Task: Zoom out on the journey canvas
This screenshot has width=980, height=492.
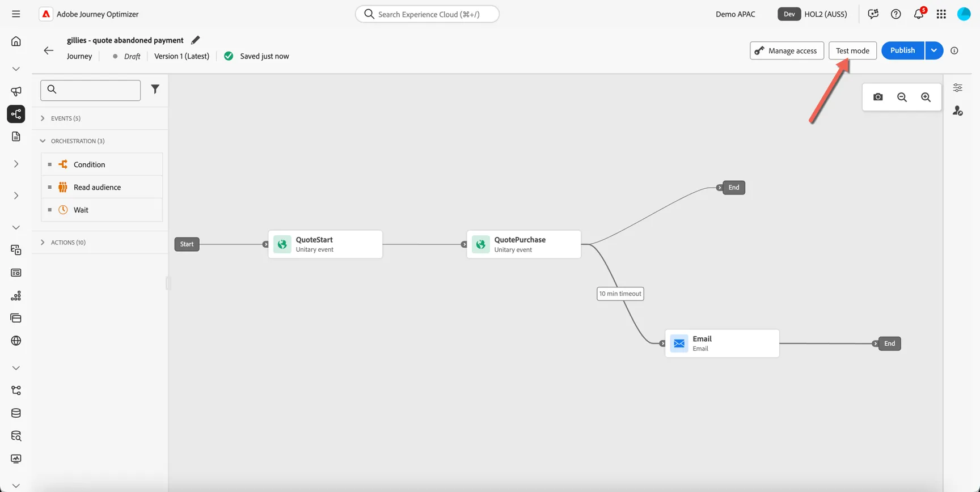Action: pos(902,97)
